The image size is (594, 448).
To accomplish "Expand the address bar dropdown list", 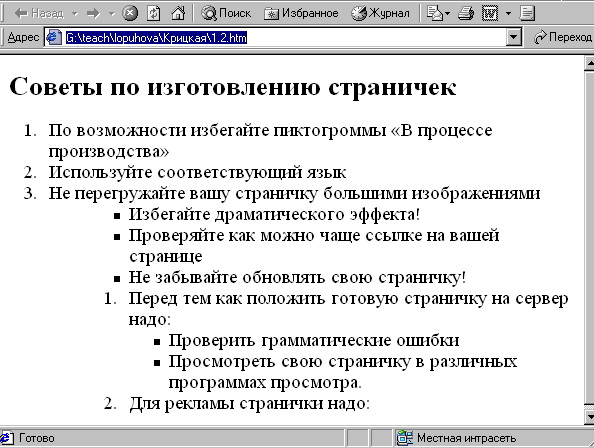I will click(513, 37).
